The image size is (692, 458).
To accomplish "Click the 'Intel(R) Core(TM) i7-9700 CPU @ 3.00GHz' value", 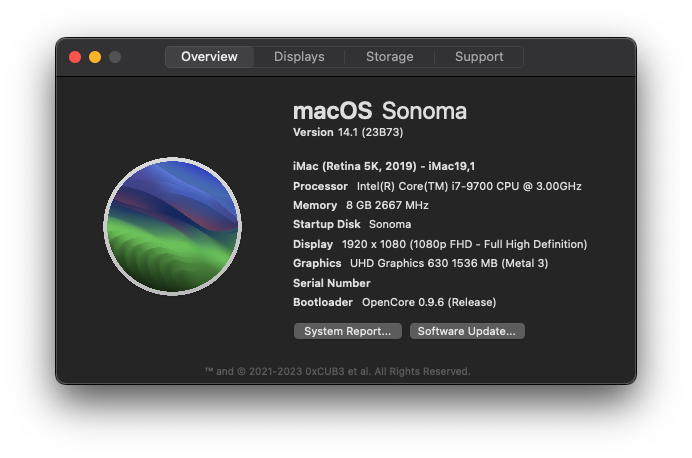I will [x=469, y=186].
